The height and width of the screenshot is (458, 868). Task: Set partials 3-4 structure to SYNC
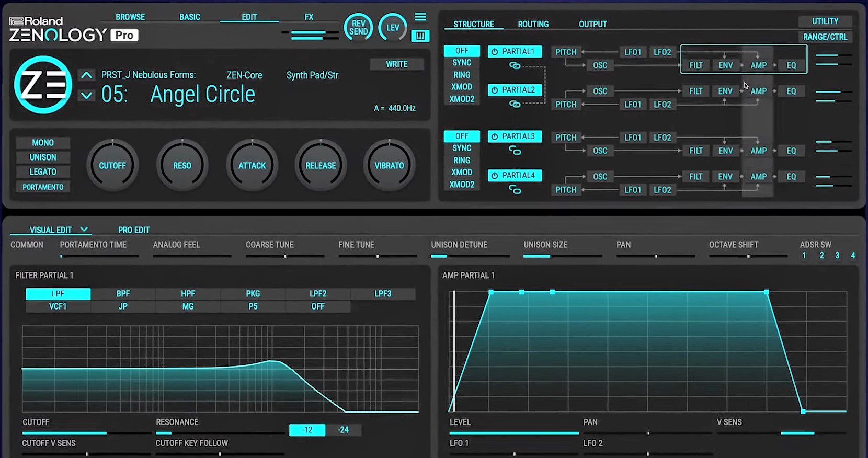coord(462,148)
